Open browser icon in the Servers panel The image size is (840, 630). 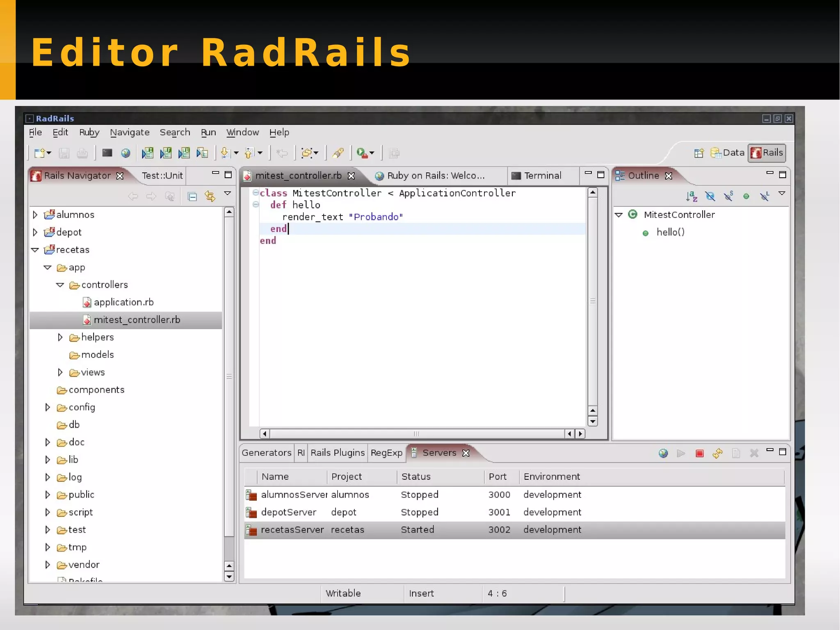[x=663, y=453]
